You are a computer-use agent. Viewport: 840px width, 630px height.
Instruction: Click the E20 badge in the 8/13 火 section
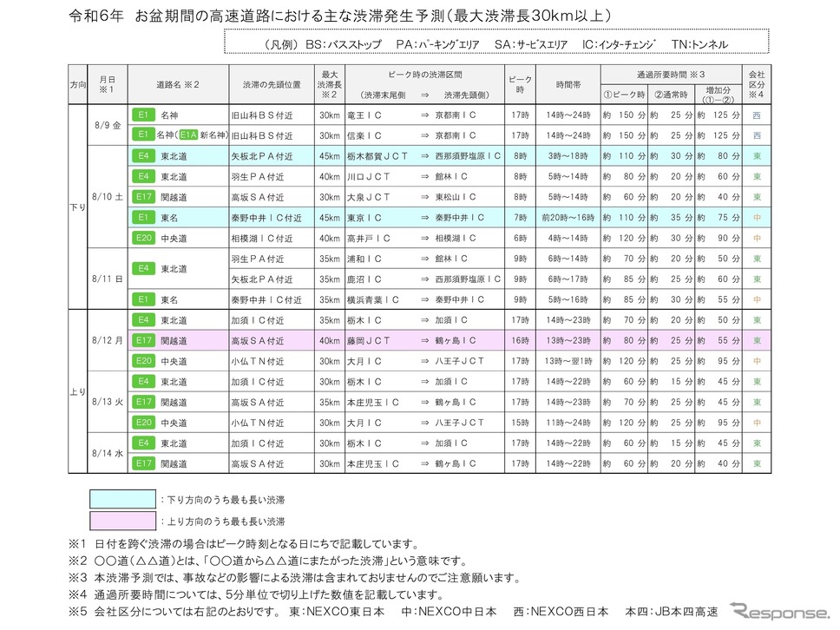coord(143,423)
